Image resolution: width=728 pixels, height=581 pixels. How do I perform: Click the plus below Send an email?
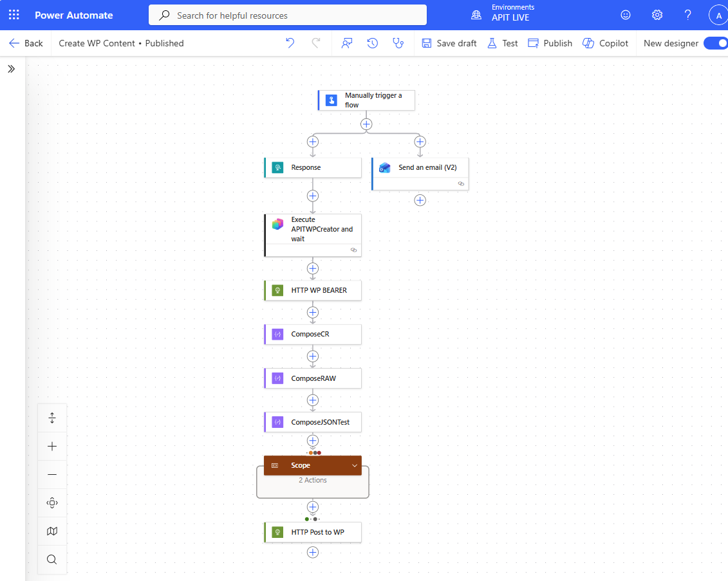coord(420,200)
